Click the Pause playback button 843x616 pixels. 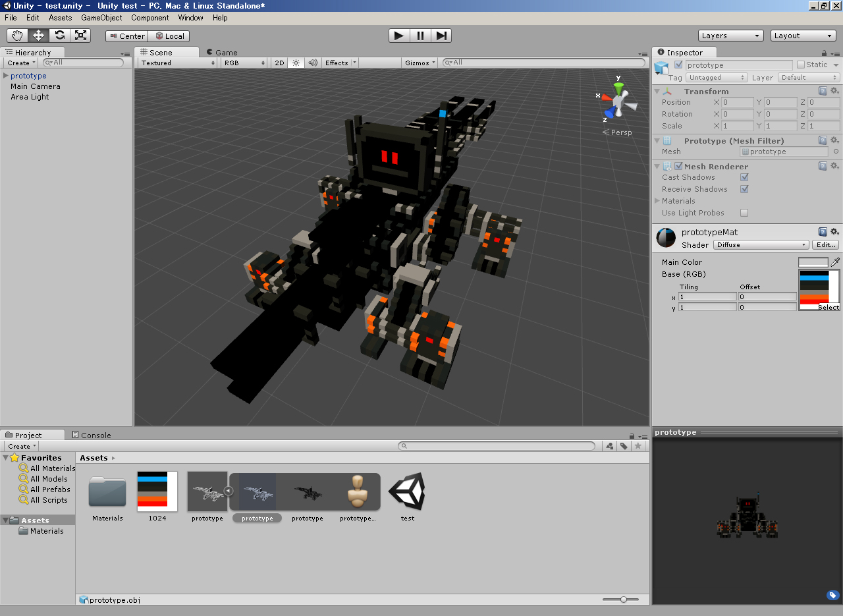pyautogui.click(x=420, y=36)
